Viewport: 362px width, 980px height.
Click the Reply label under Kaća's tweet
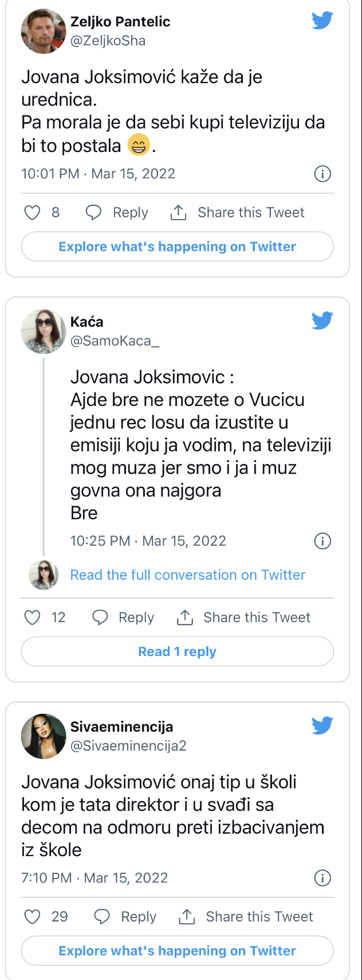click(136, 618)
